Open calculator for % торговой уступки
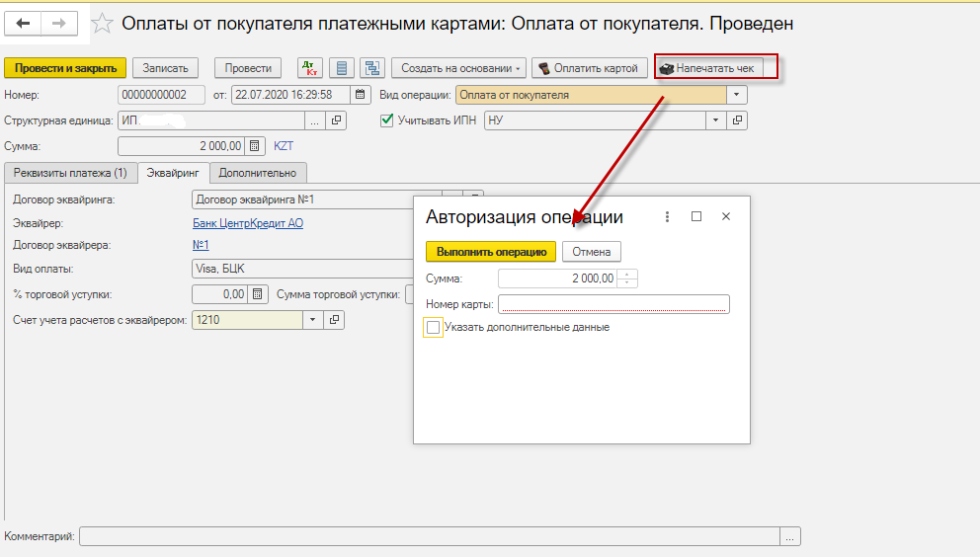 (258, 294)
